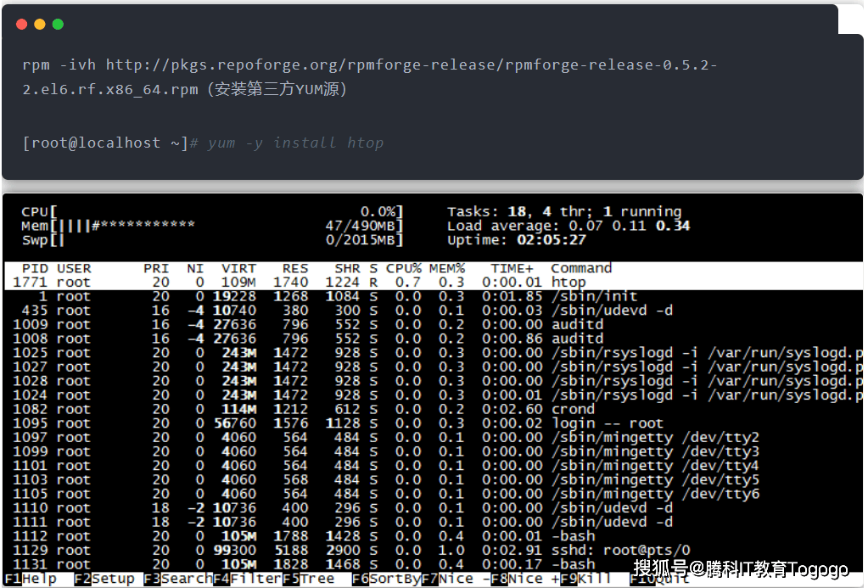Select the htop process row PID 1771
The height and width of the screenshot is (588, 868).
coord(255,280)
